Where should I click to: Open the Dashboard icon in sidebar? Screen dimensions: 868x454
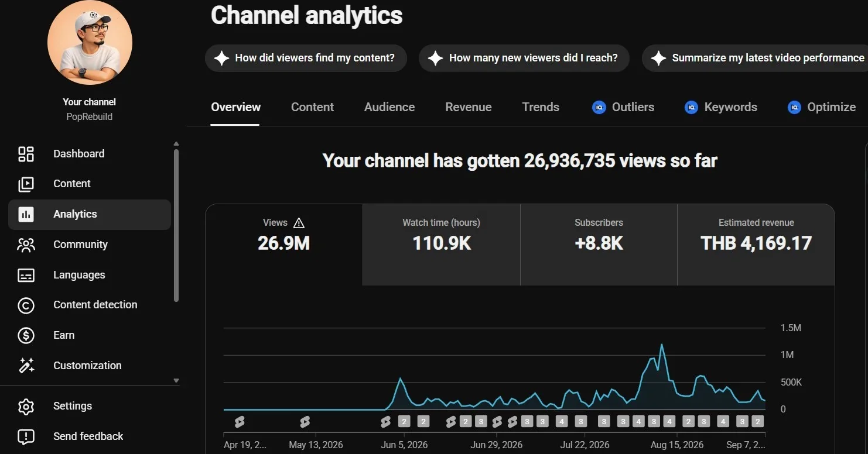(x=26, y=154)
